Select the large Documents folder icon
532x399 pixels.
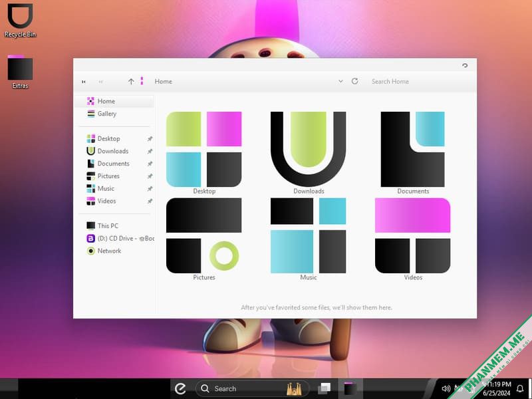tap(412, 149)
